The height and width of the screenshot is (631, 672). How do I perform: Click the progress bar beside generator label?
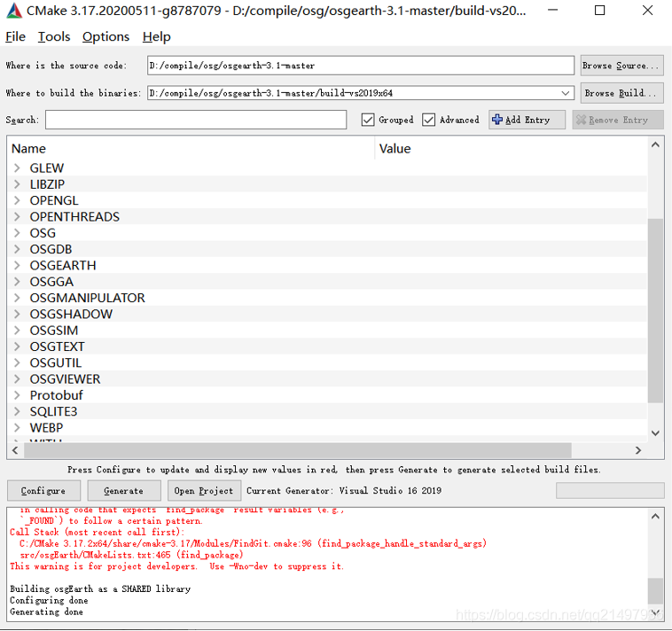coord(610,490)
